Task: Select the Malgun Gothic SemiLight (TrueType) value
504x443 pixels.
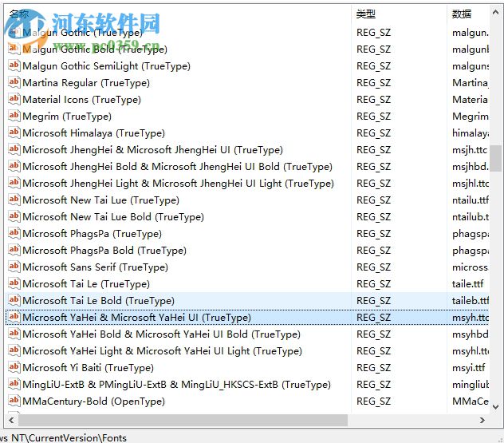Action: 106,66
